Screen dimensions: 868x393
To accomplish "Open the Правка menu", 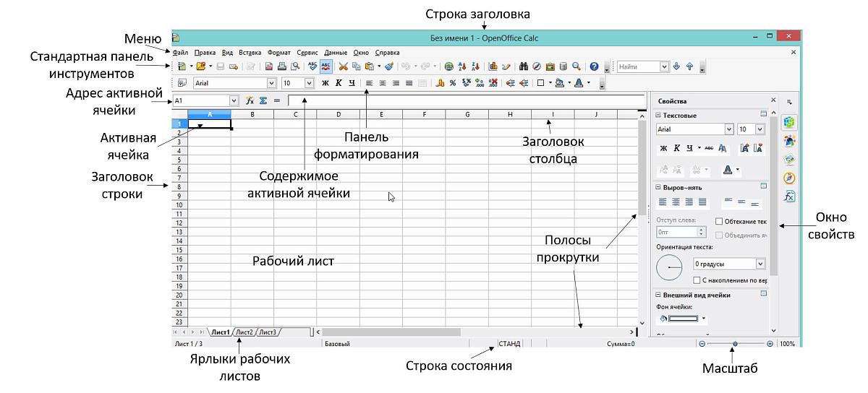I will pyautogui.click(x=205, y=52).
